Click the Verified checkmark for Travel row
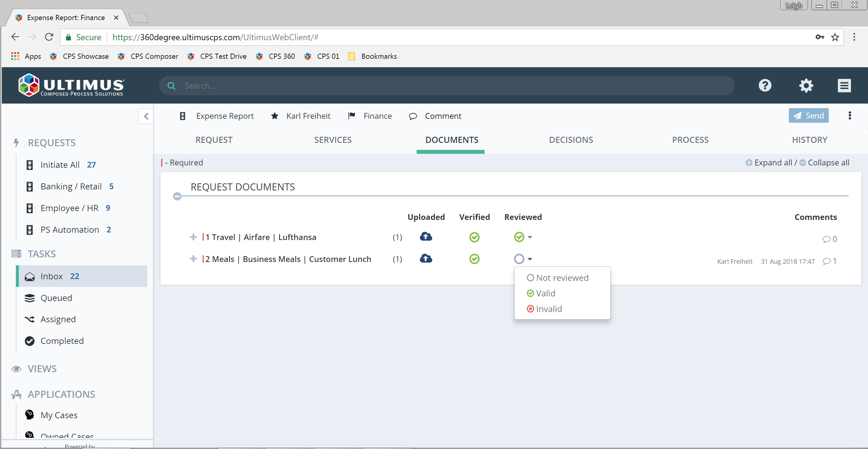The height and width of the screenshot is (449, 868). (474, 237)
